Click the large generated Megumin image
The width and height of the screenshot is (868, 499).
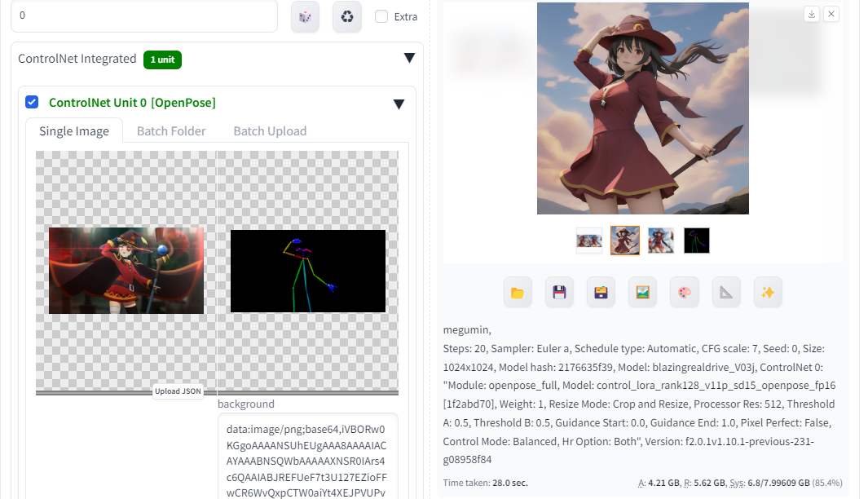(x=643, y=108)
